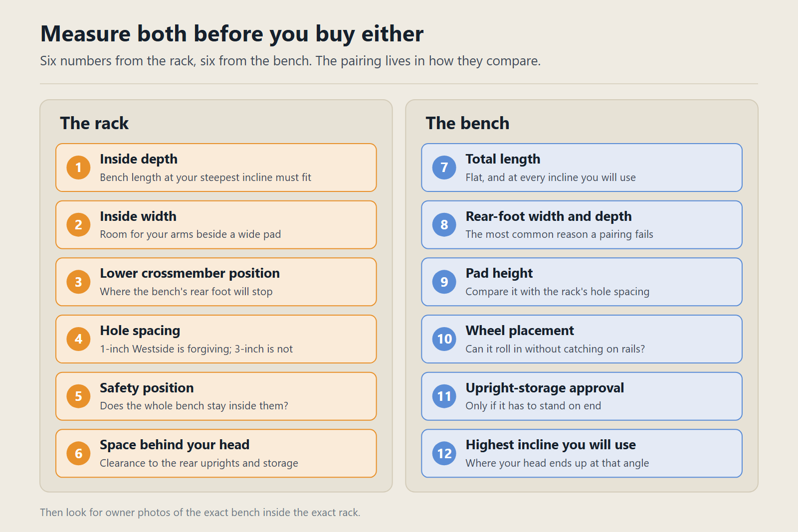Click the Lower crossmember position title

(x=190, y=273)
